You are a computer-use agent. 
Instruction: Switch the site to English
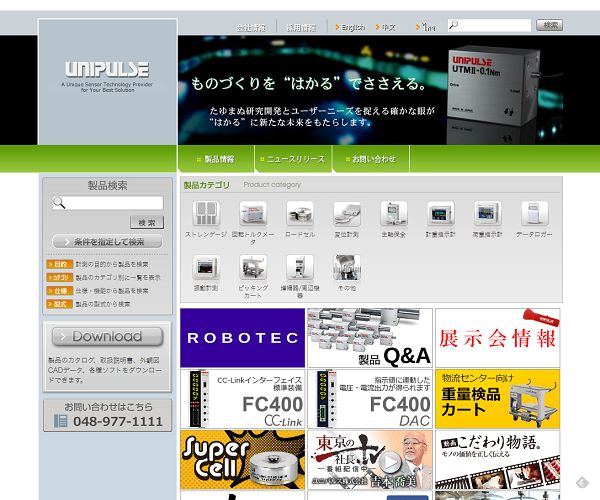pos(350,27)
